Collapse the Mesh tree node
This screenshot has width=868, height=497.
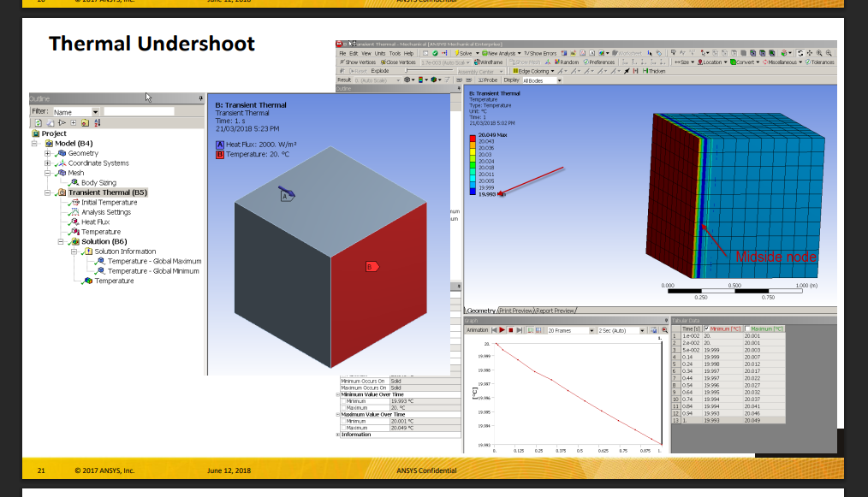pyautogui.click(x=48, y=174)
